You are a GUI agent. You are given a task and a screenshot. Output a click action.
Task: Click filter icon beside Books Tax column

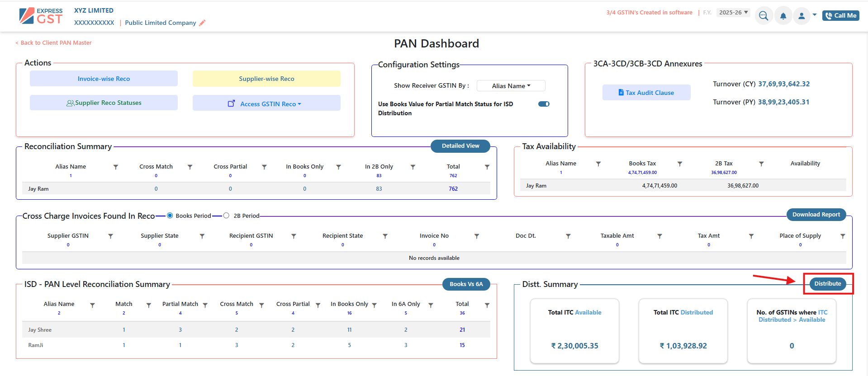point(679,164)
